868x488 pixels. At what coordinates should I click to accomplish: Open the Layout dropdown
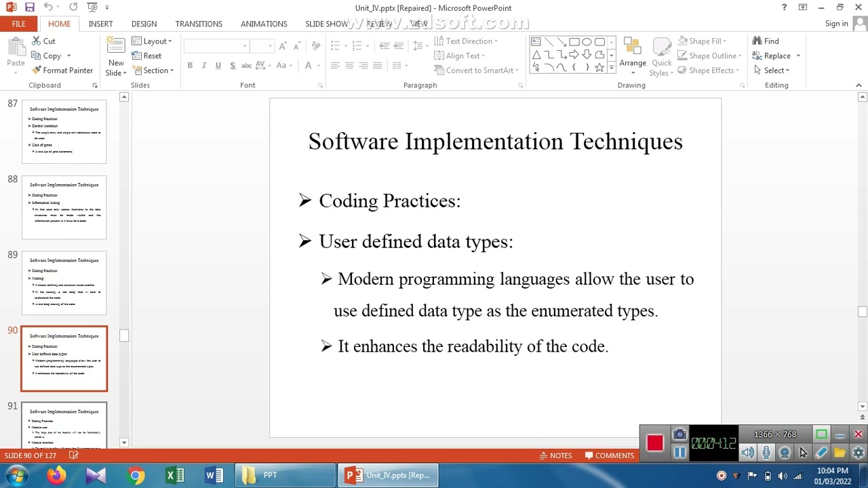point(152,41)
